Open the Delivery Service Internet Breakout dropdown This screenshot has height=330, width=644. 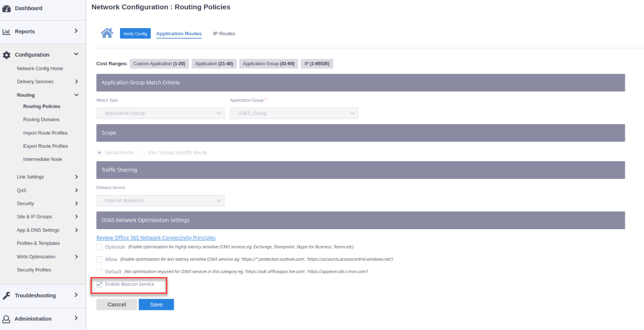click(x=160, y=201)
